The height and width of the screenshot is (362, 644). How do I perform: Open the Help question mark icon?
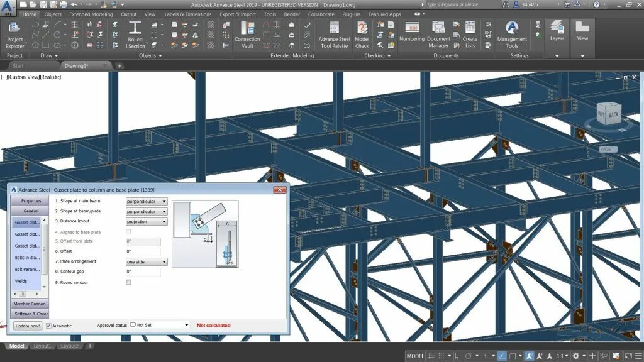pos(596,4)
